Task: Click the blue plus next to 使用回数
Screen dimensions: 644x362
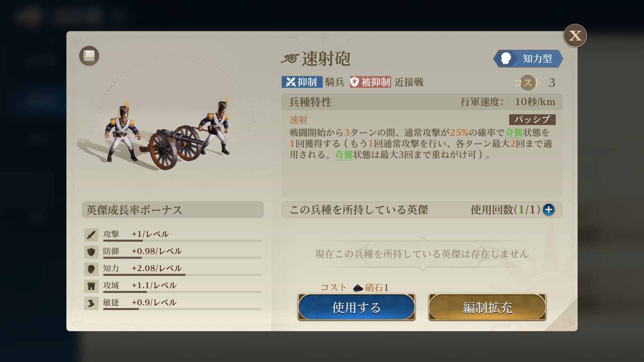Action: point(549,210)
